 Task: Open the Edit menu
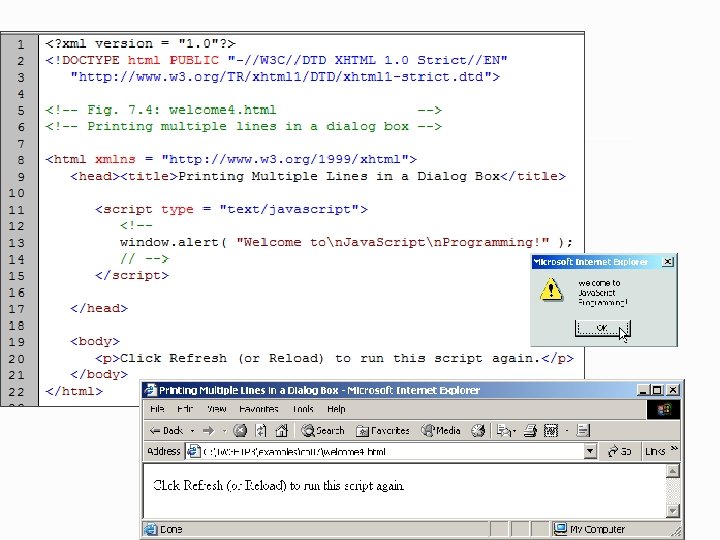tap(185, 409)
